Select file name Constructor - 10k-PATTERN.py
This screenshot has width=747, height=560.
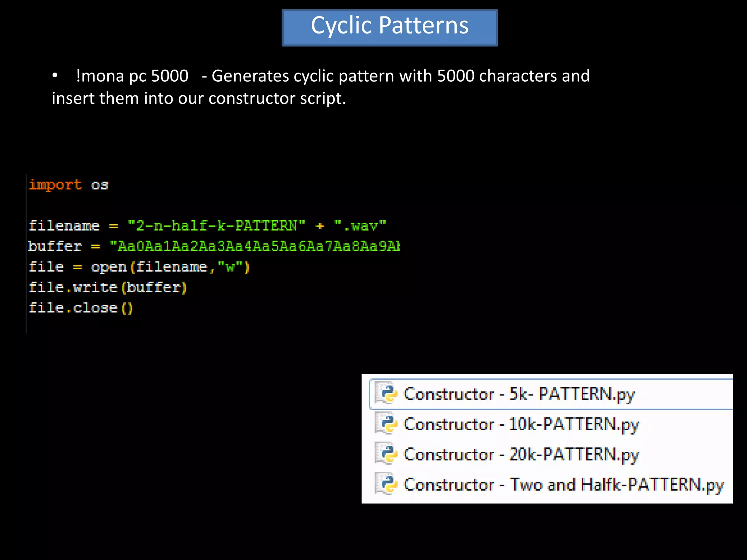pos(521,425)
